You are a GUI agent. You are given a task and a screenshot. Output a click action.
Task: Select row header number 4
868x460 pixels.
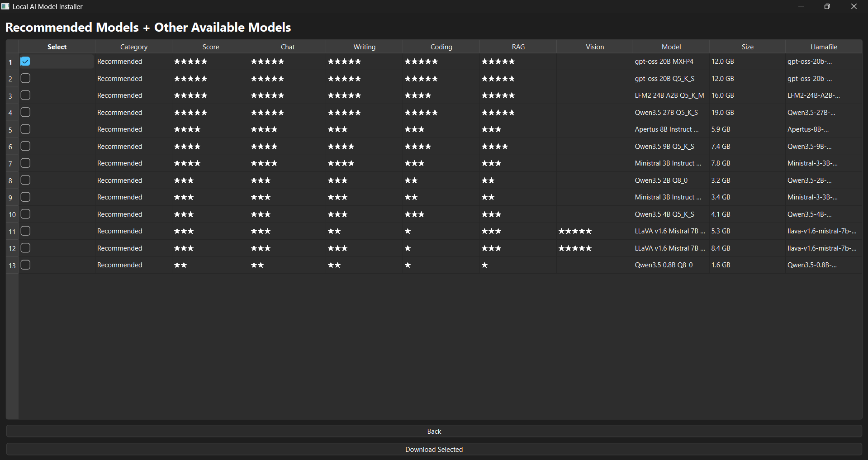tap(12, 113)
